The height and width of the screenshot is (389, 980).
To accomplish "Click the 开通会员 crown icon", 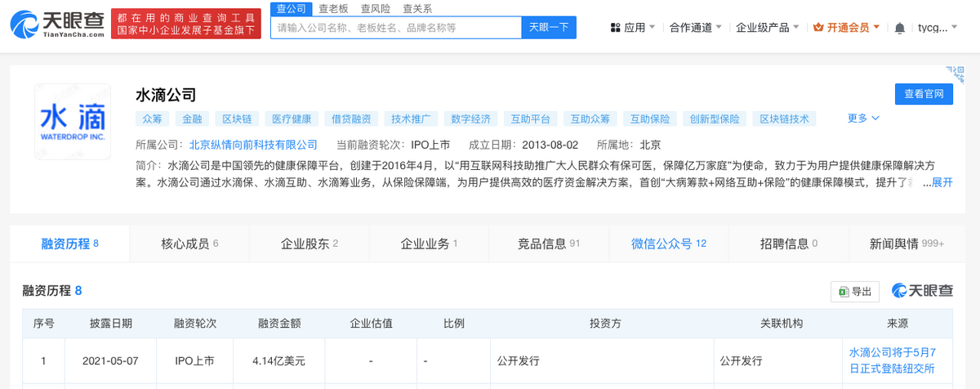I will [x=817, y=27].
